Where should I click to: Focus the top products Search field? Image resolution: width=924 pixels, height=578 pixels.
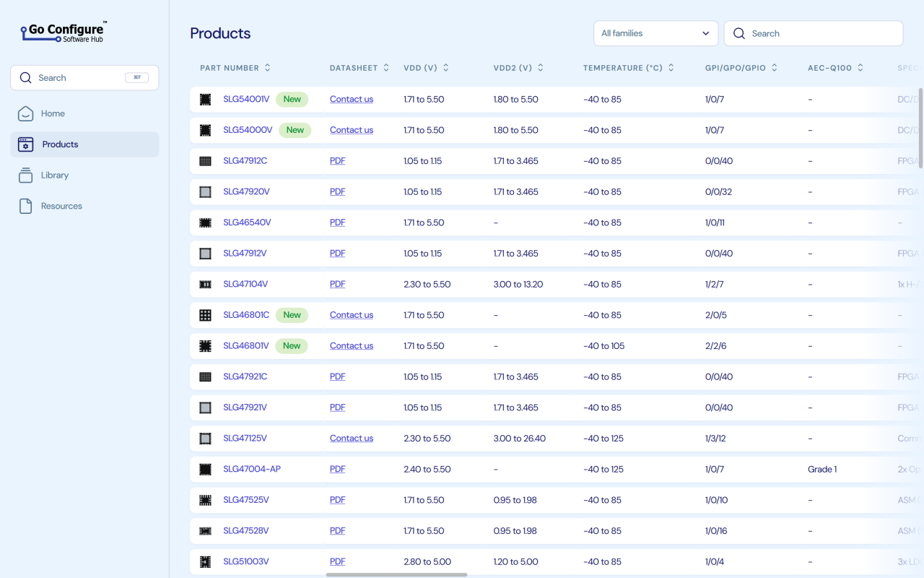point(814,33)
